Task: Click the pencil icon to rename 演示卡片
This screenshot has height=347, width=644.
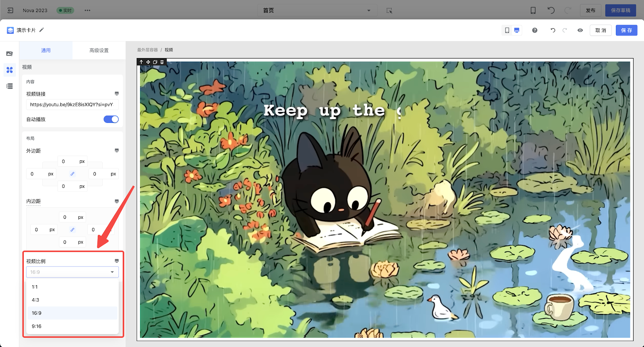Action: click(x=41, y=30)
